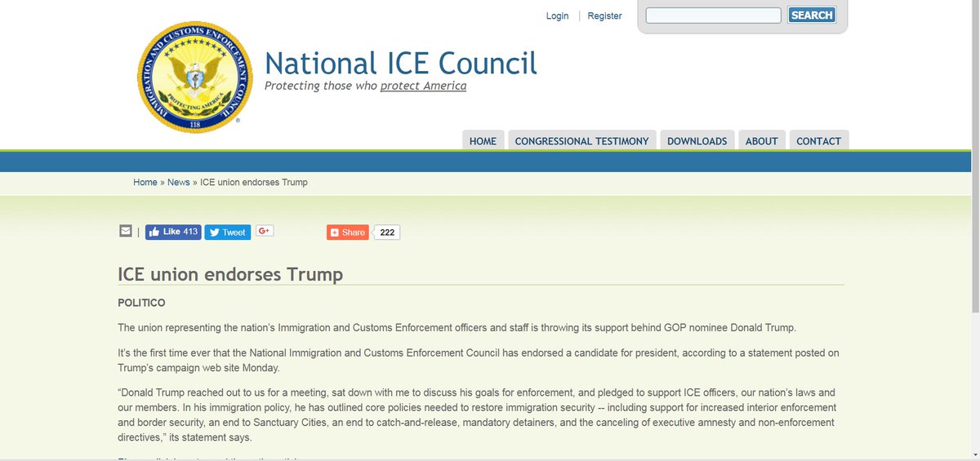980x461 pixels.
Task: Open the ABOUT nav tab
Action: [x=761, y=140]
